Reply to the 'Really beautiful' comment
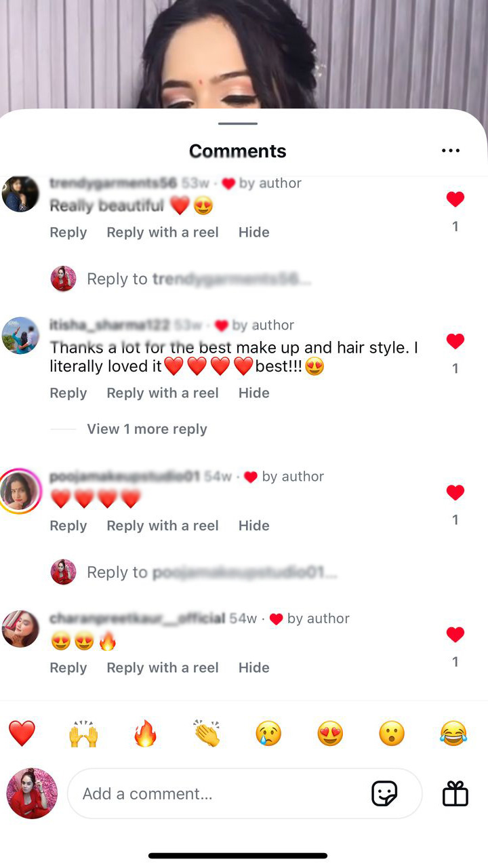 click(68, 233)
